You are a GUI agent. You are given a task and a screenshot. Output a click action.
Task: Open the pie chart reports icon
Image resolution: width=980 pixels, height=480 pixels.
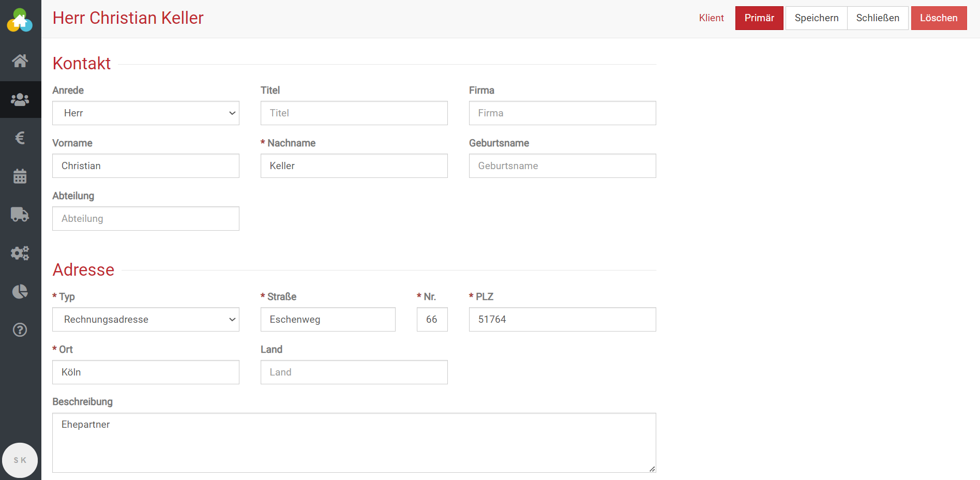[20, 292]
